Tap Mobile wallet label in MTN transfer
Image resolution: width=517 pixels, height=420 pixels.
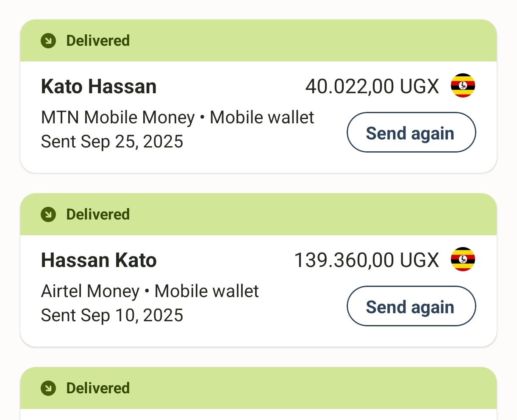point(262,117)
